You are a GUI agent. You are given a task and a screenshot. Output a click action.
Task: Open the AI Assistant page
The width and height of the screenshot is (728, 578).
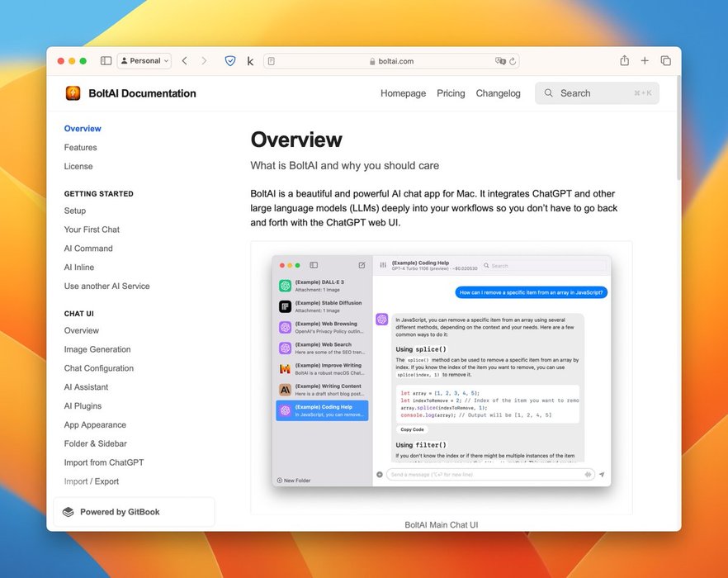point(86,387)
